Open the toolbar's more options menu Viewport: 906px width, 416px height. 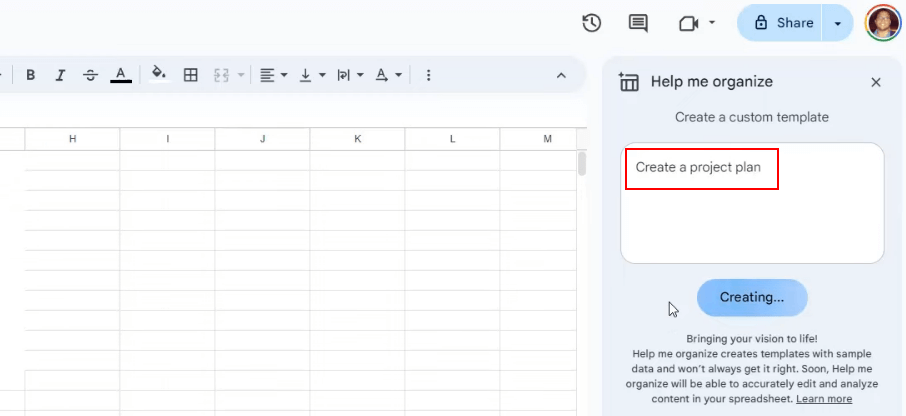pyautogui.click(x=428, y=75)
